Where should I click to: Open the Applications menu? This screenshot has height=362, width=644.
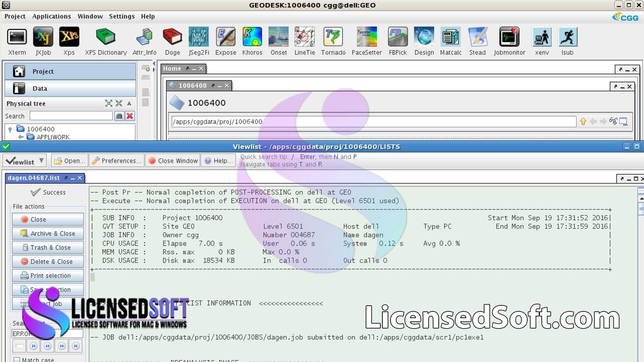pos(52,16)
